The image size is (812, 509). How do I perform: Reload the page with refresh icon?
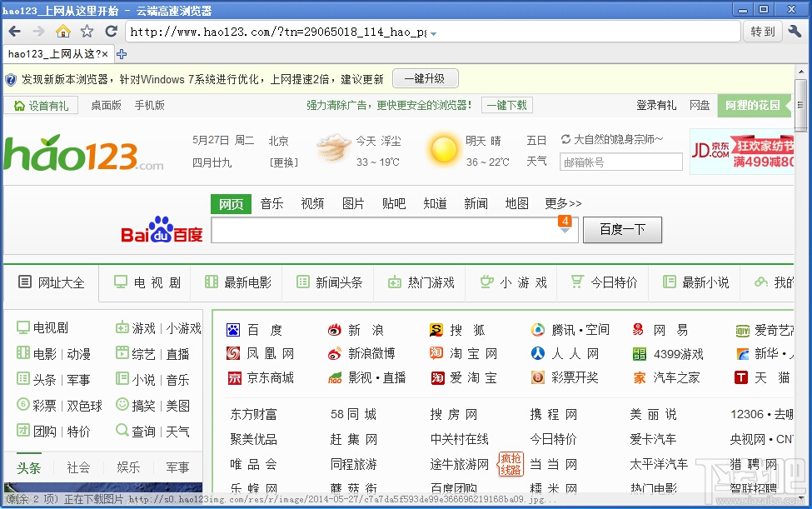(111, 31)
